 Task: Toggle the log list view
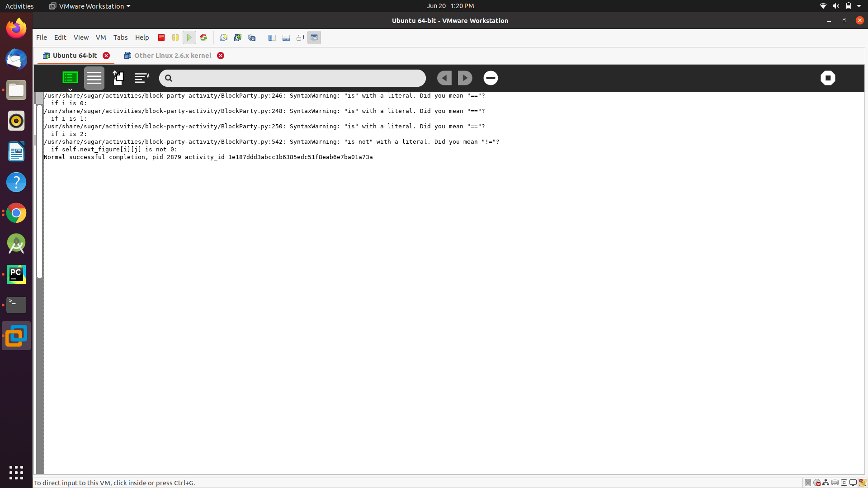pos(94,78)
